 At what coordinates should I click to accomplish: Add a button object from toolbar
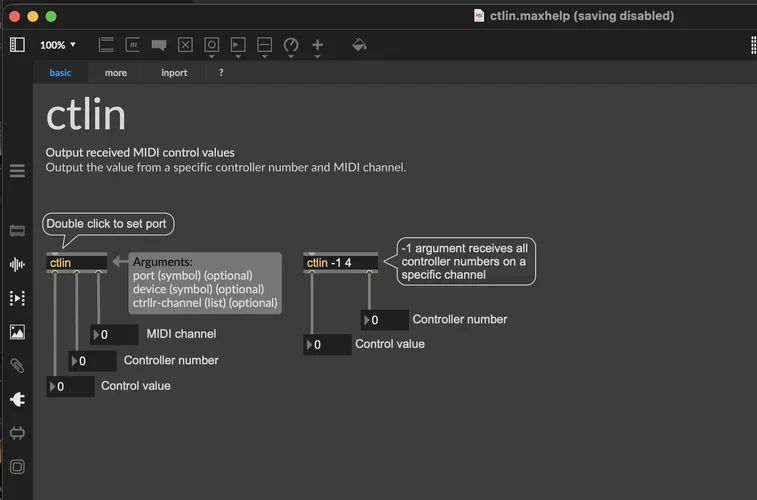coord(211,45)
